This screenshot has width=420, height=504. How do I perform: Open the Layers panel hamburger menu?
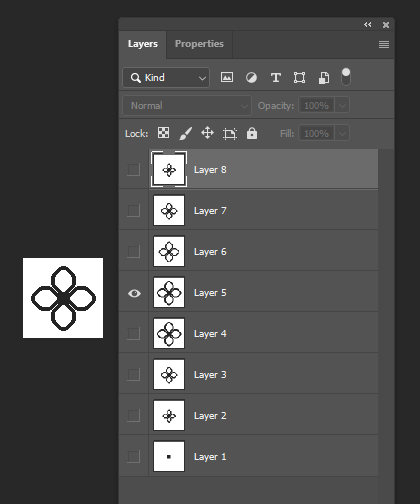pos(384,44)
